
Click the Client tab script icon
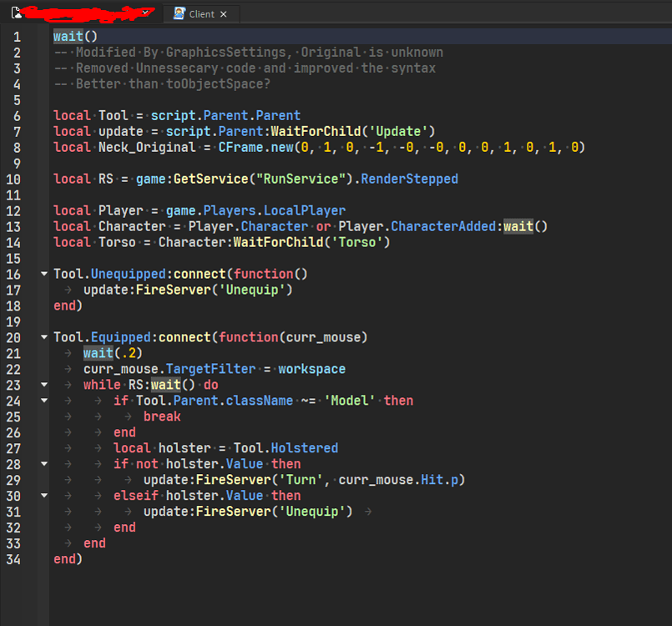coord(179,13)
